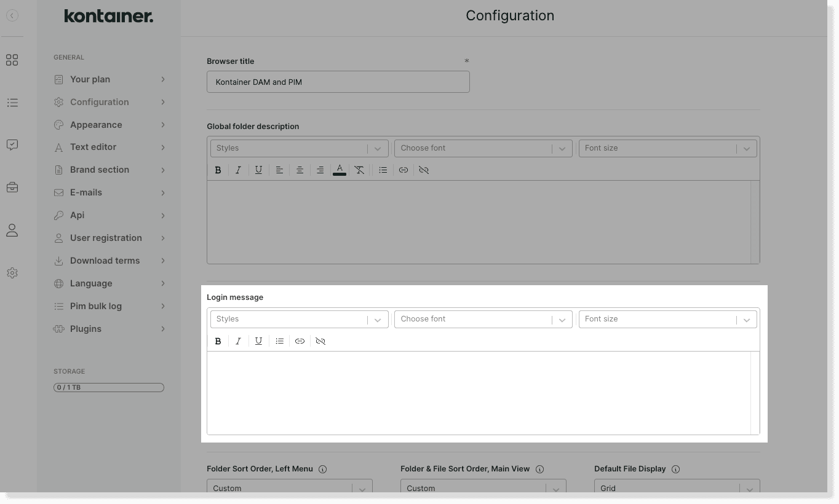Remove a hyperlink using the unlink icon
The width and height of the screenshot is (839, 504).
320,341
